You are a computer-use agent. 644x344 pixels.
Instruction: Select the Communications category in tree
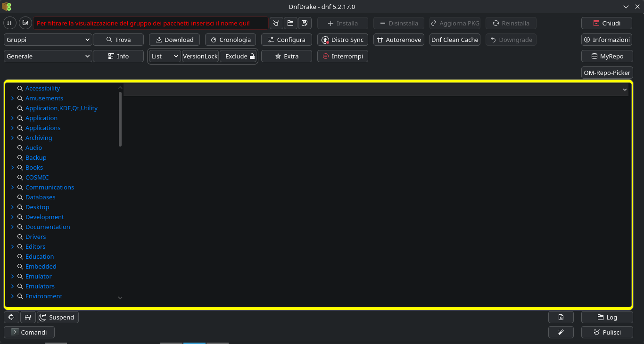[50, 188]
